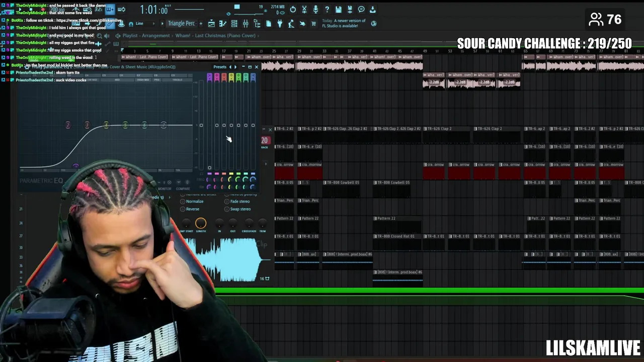The width and height of the screenshot is (644, 362).
Task: Click the TRIM knob
Action: (262, 223)
